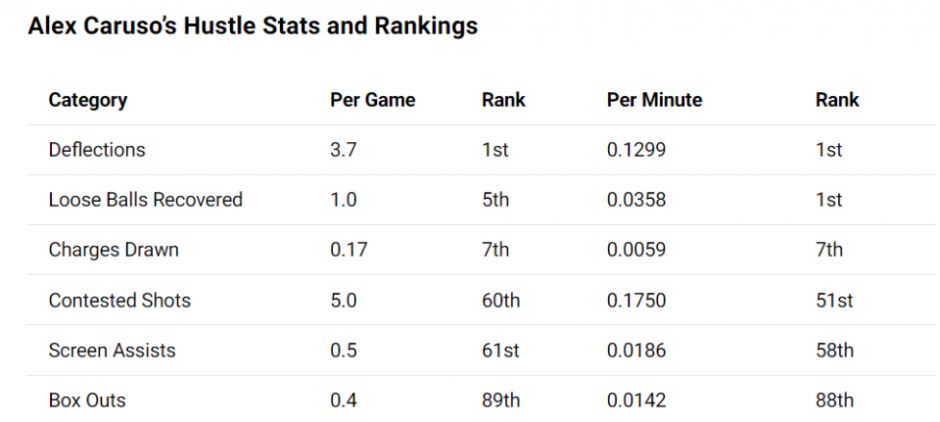This screenshot has width=940, height=422.
Task: Click the Per Minute column header
Action: tap(654, 100)
